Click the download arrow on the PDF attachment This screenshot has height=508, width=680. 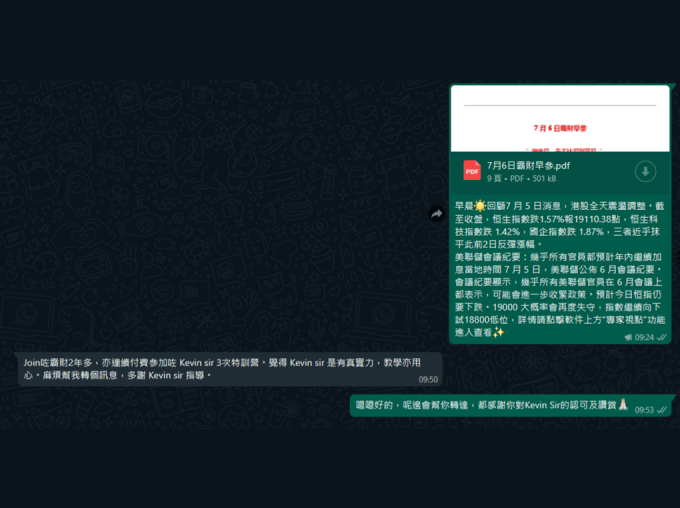[x=646, y=172]
